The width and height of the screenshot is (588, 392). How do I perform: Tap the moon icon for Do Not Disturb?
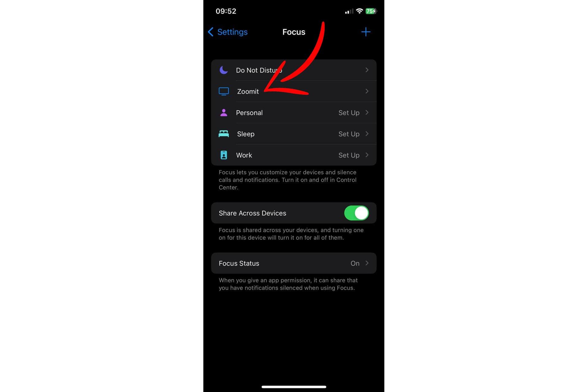pyautogui.click(x=224, y=70)
